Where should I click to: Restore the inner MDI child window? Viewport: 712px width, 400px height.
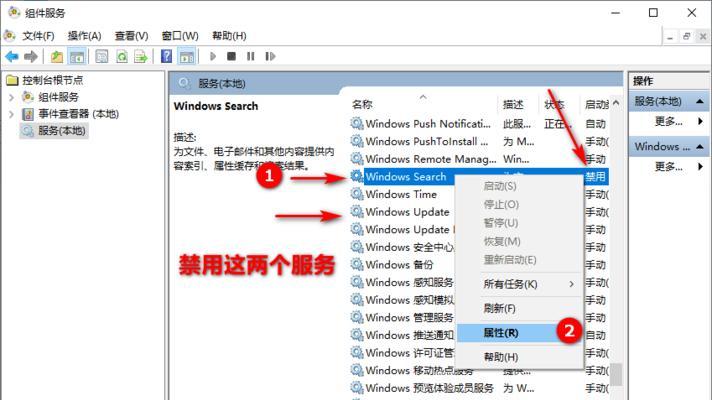point(687,37)
